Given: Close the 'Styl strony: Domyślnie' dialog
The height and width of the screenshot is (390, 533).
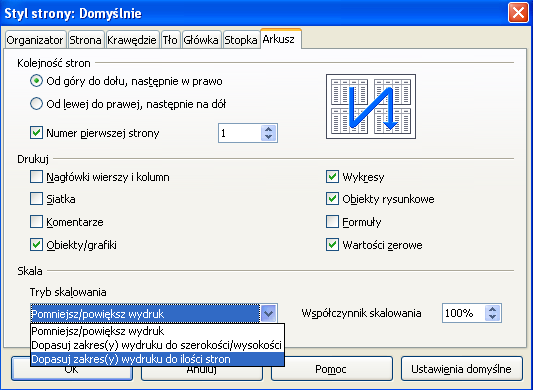Looking at the screenshot, I should click(518, 13).
